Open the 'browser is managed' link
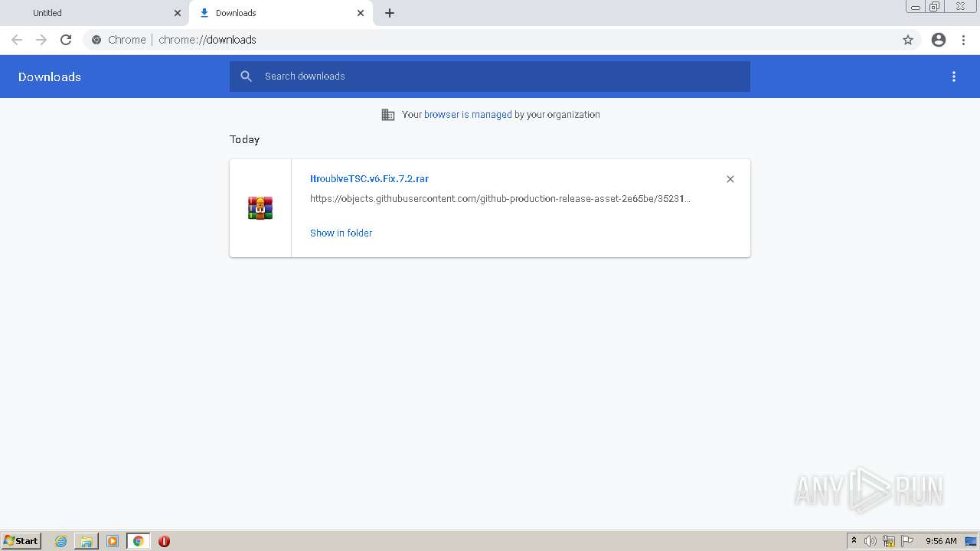The width and height of the screenshot is (980, 551). coord(468,115)
